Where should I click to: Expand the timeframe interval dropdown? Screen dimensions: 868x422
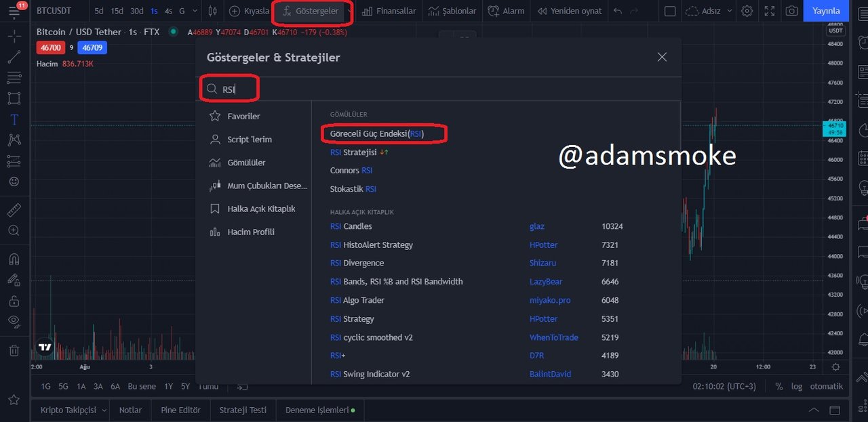pyautogui.click(x=195, y=11)
